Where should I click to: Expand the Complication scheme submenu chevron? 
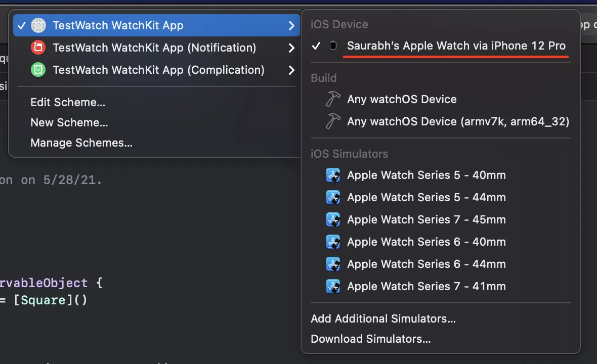click(291, 70)
